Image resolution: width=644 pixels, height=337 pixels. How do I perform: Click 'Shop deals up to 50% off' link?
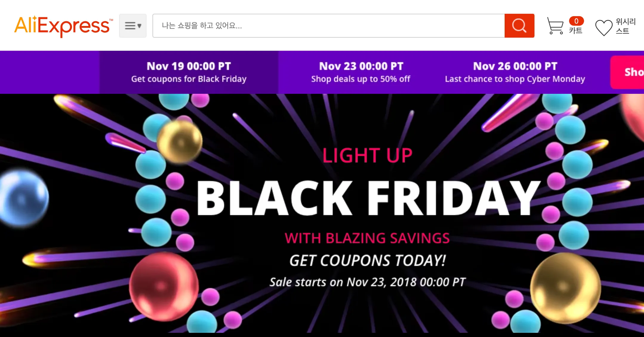[x=361, y=79]
